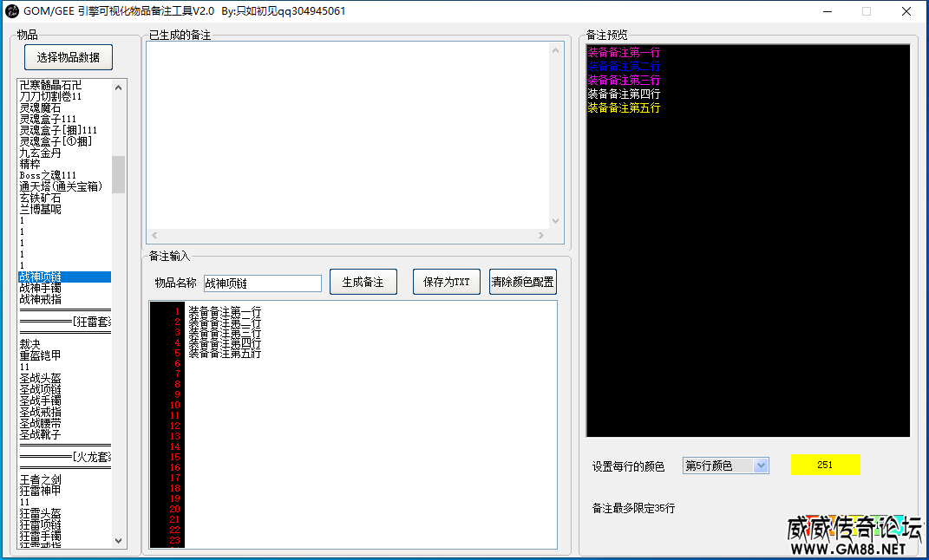Viewport: 929px width, 560px height.
Task: Click the app icon in the title bar
Action: pos(12,11)
